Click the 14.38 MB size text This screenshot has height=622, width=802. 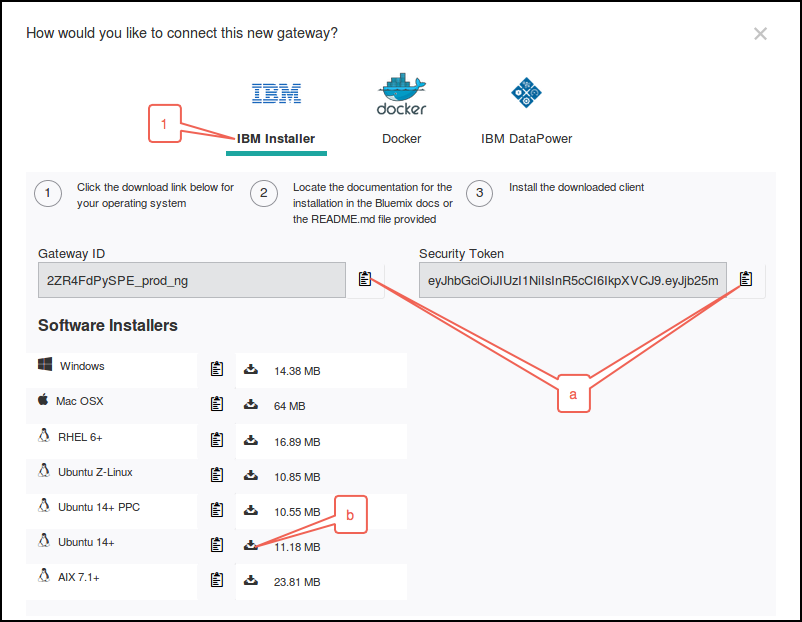click(297, 371)
